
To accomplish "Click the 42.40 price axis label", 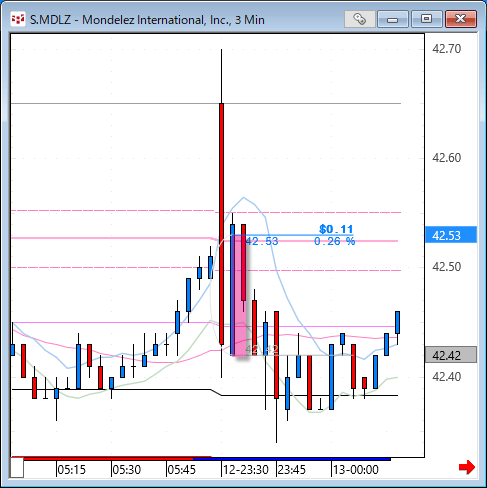I will [446, 377].
